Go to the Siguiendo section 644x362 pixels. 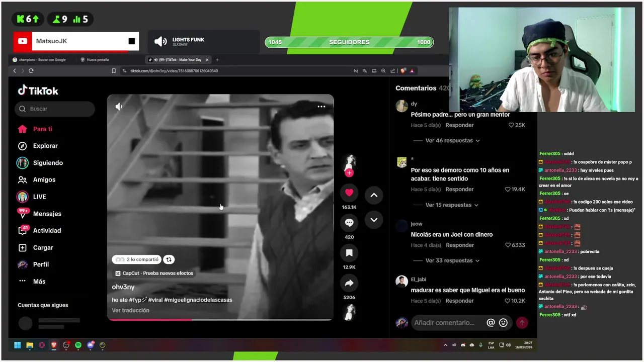[x=40, y=163]
